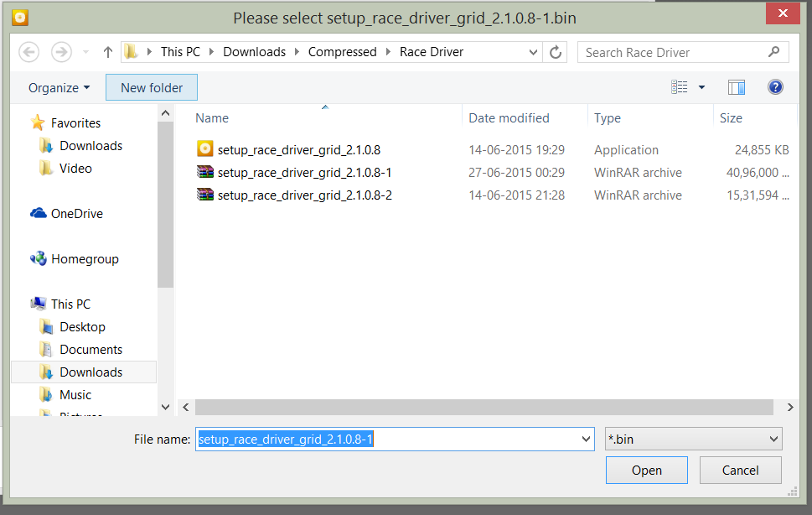Open Downloads under This PC

click(91, 372)
